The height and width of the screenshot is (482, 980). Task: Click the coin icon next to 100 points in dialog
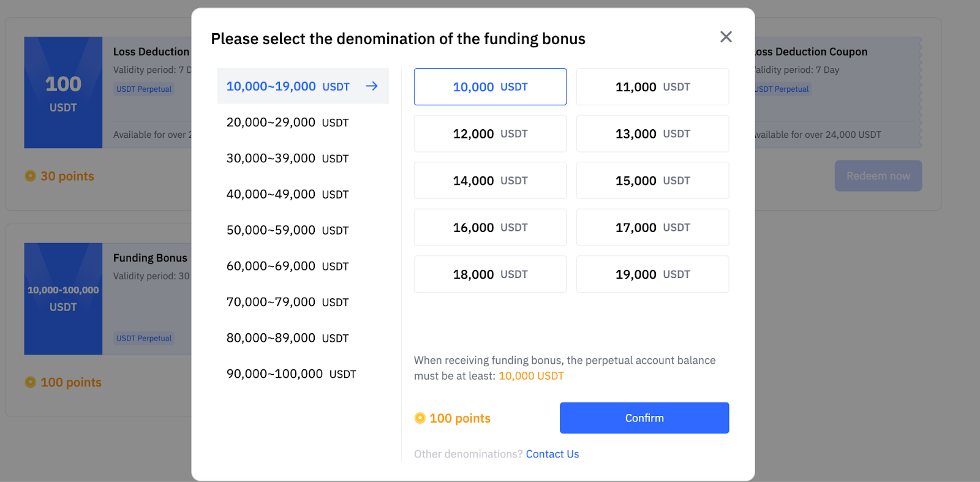420,418
